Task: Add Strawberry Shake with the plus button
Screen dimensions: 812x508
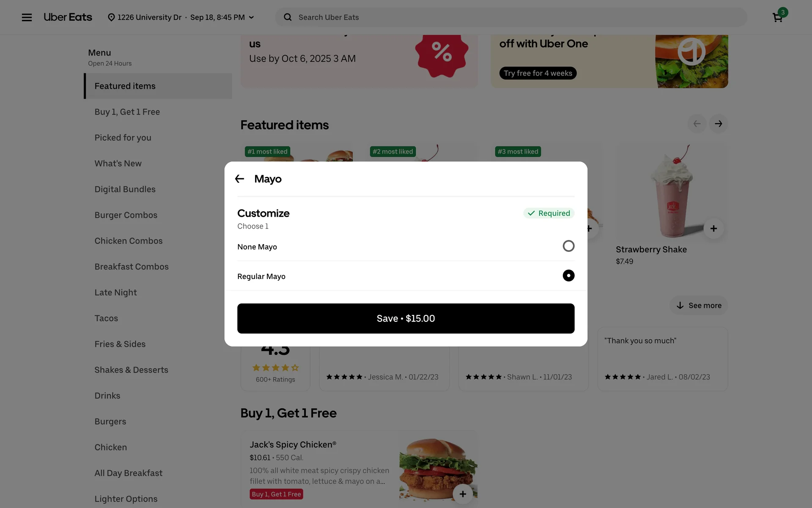Action: 713,229
